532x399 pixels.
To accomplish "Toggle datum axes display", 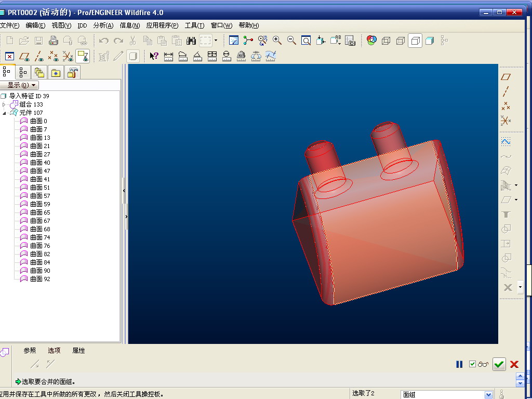I will (38, 56).
